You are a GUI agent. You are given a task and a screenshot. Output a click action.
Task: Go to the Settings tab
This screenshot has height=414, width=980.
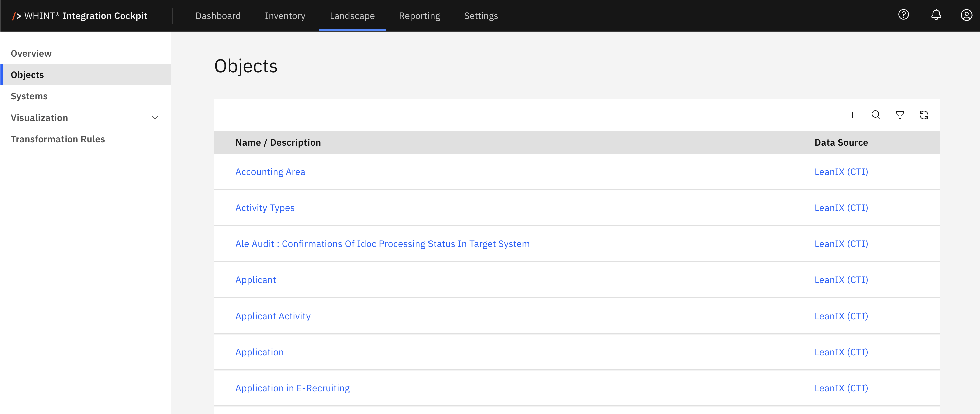[x=481, y=16]
